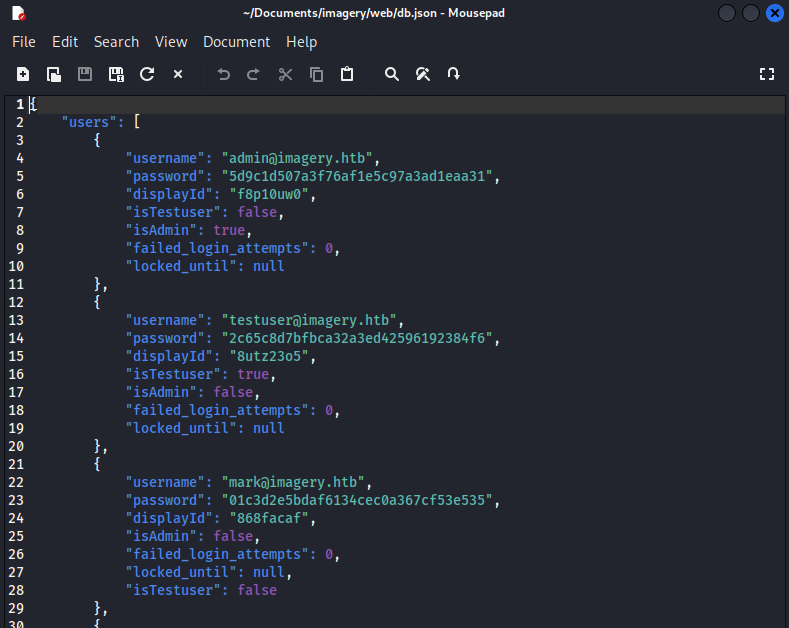Open Find and Replace toolbar icon
The height and width of the screenshot is (628, 789).
point(423,74)
